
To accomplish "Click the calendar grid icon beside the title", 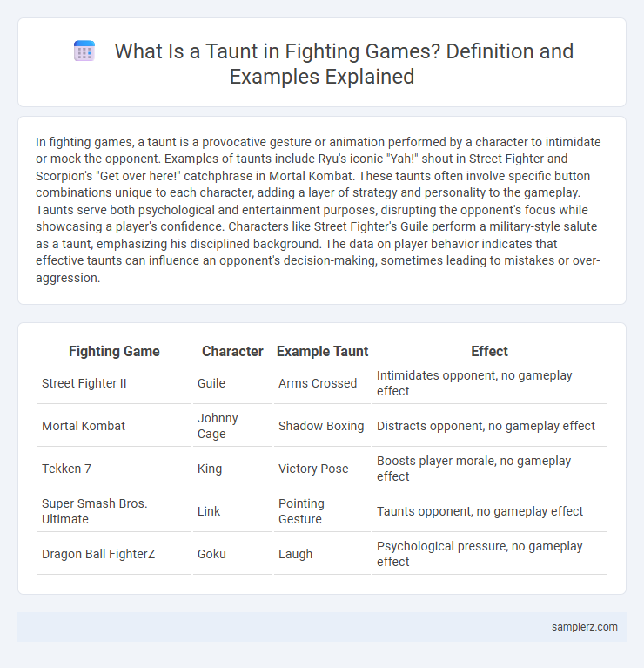I will [84, 51].
